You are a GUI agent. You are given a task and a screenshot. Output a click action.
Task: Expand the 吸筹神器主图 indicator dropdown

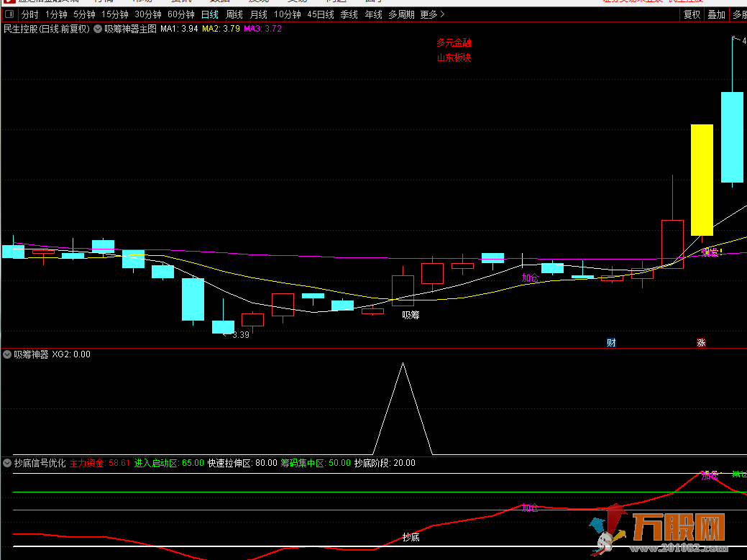coord(98,29)
